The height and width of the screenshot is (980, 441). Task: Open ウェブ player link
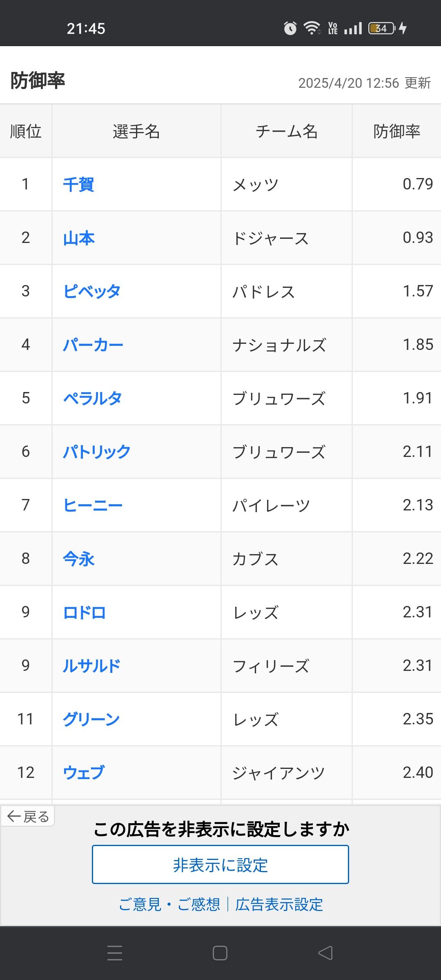point(84,773)
